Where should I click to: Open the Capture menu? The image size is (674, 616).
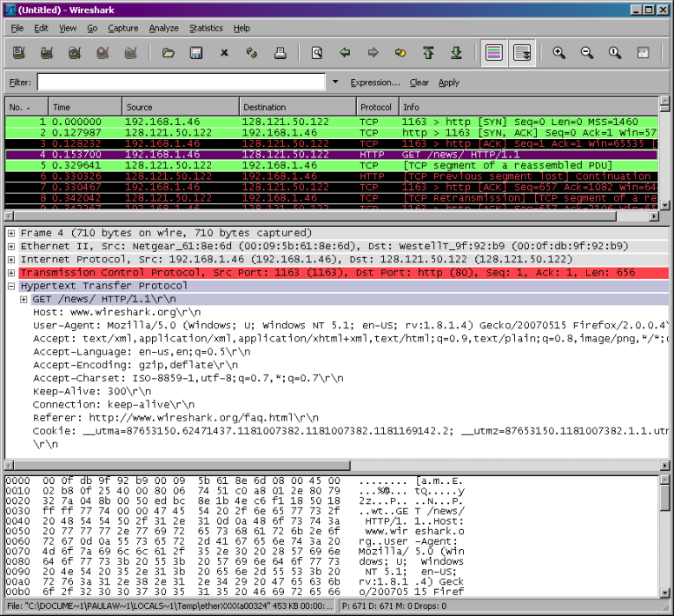[x=123, y=29]
